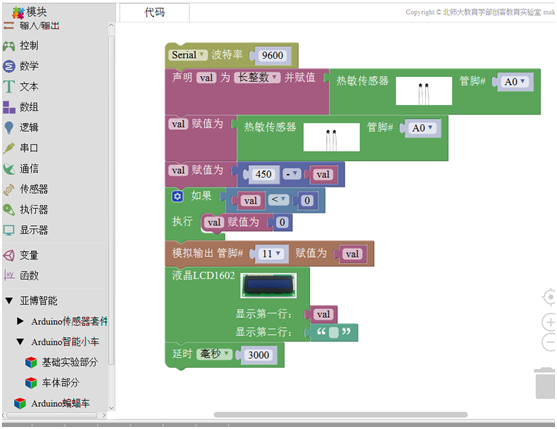
Task: Expand the Arduino传感器套件 tree node
Action: (20, 321)
